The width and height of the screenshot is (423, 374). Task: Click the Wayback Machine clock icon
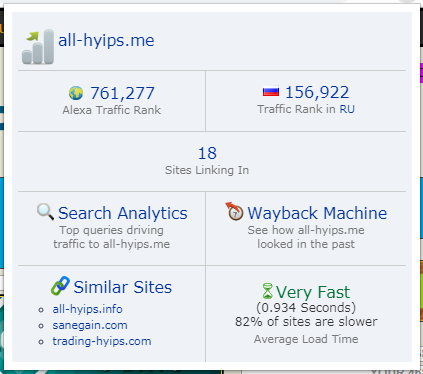[x=234, y=211]
